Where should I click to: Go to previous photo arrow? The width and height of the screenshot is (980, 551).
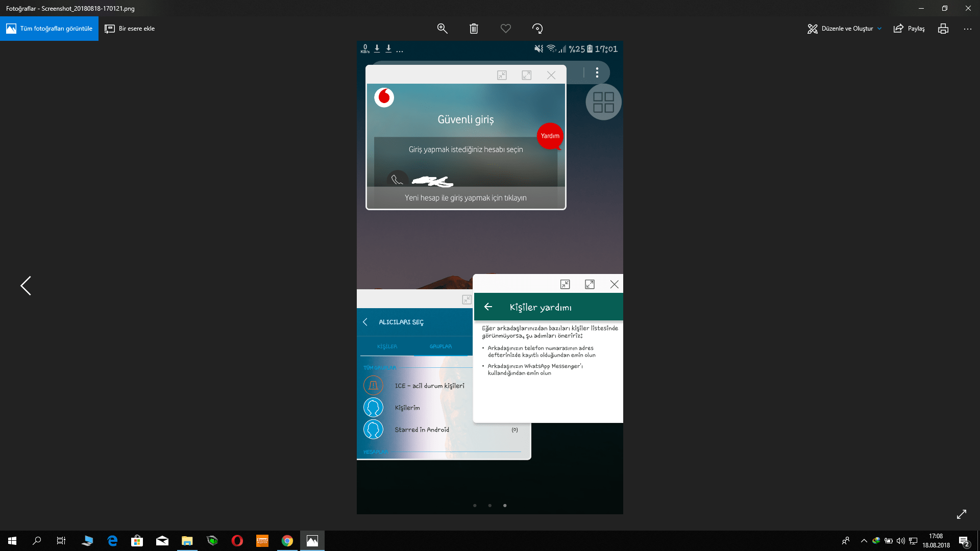(26, 286)
